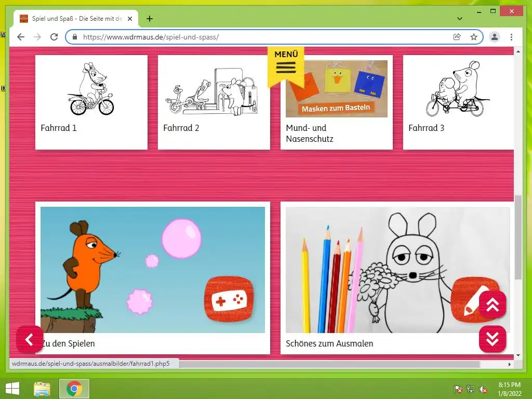This screenshot has width=532, height=399.
Task: Jump down with the double-down chevron button
Action: (493, 339)
